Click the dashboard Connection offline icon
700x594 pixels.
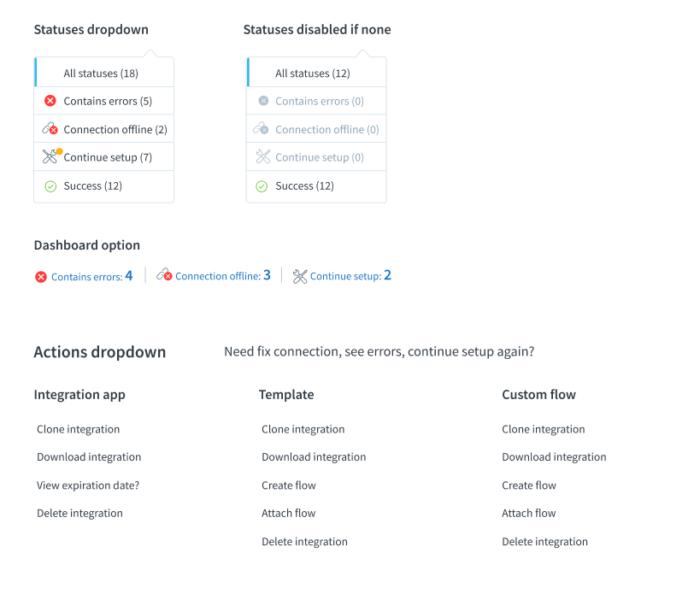click(164, 275)
